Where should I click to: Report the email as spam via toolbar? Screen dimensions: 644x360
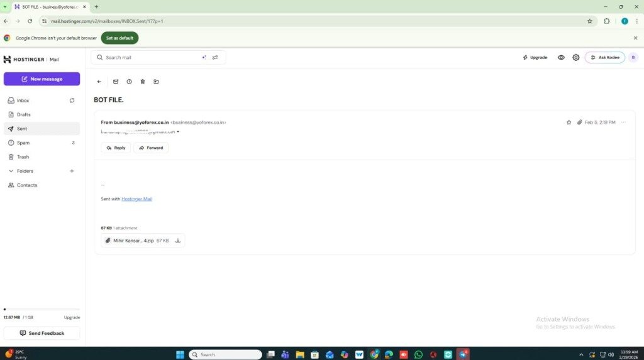tap(129, 82)
